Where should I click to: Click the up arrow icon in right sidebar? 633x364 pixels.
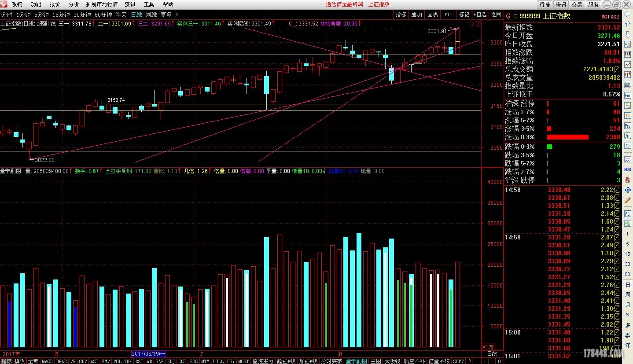(627, 24)
